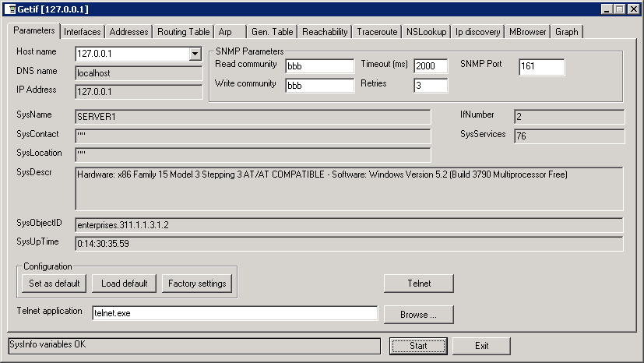Click the Read community input field

[319, 65]
